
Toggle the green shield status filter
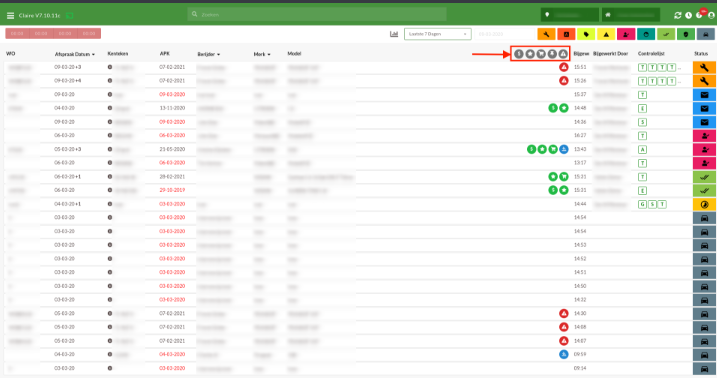coord(686,34)
